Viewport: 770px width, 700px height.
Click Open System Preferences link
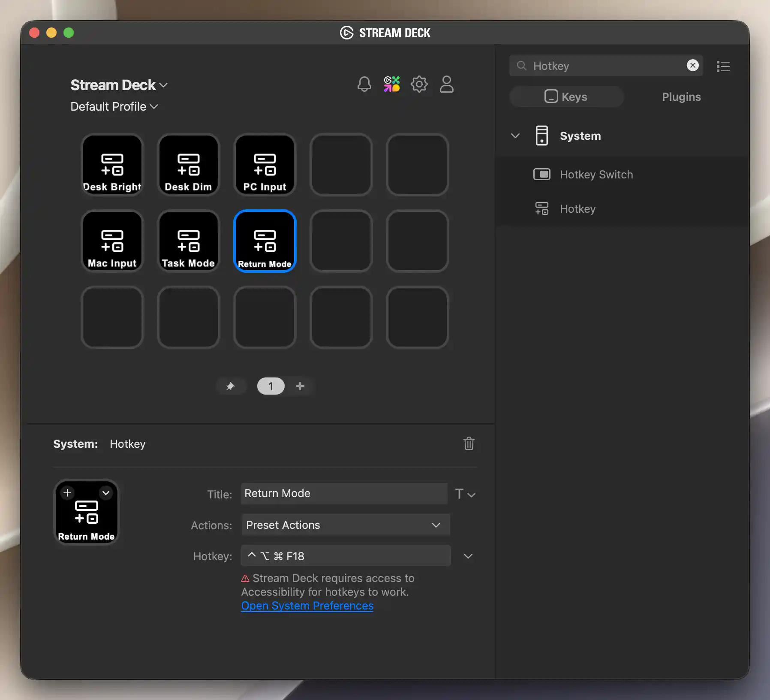[307, 606]
